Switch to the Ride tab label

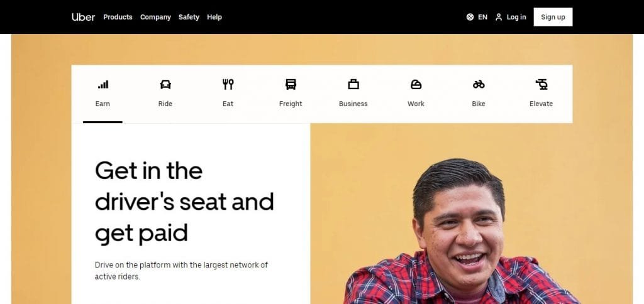165,104
